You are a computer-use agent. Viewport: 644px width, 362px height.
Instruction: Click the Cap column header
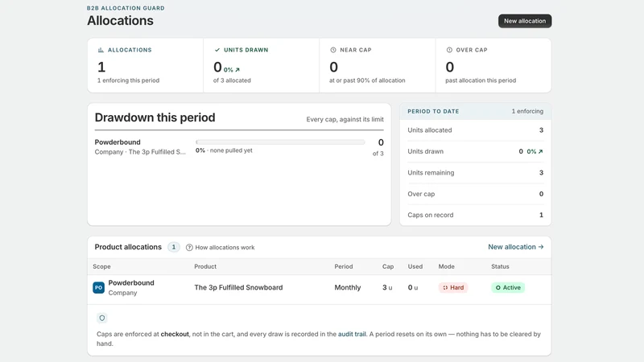point(388,267)
